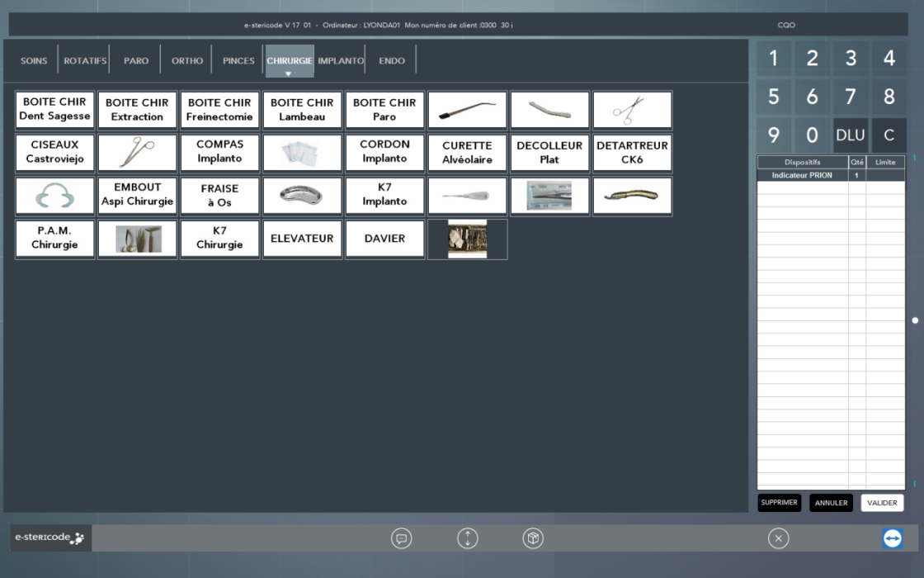Choose DETARTREUR CK6
This screenshot has height=578, width=924.
[x=632, y=152]
